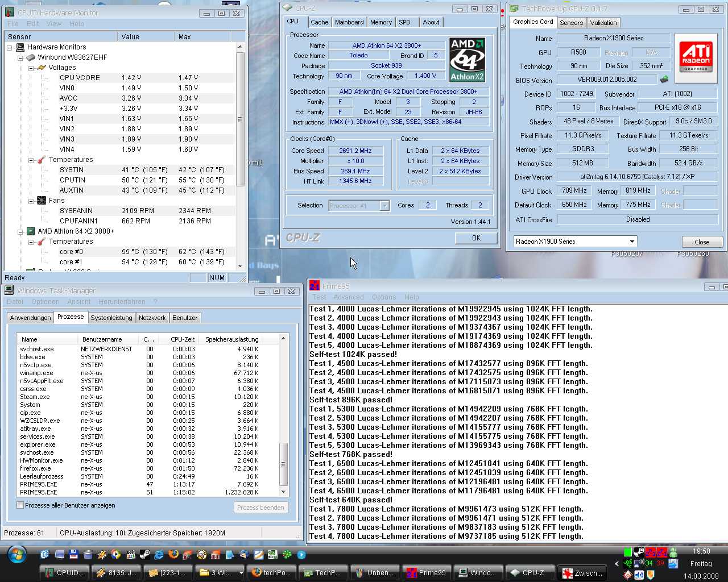
Task: Open the Mainboard tab in CPU-Z
Action: pos(349,22)
